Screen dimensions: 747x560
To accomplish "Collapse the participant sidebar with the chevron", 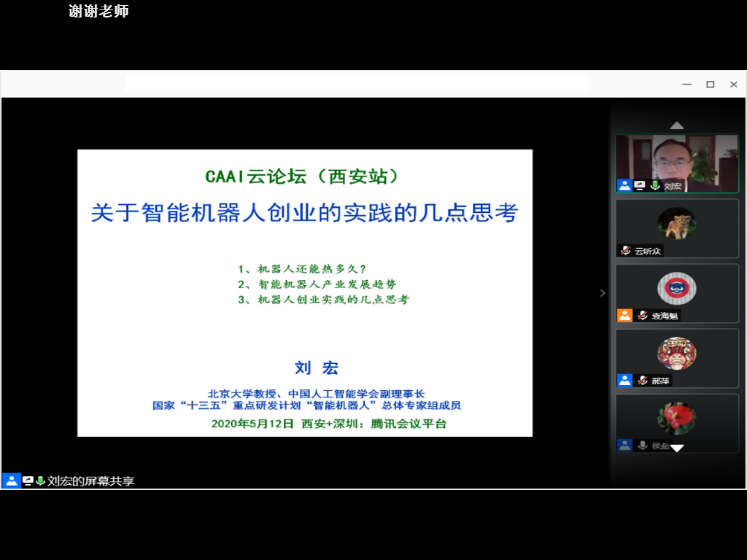I will [603, 293].
